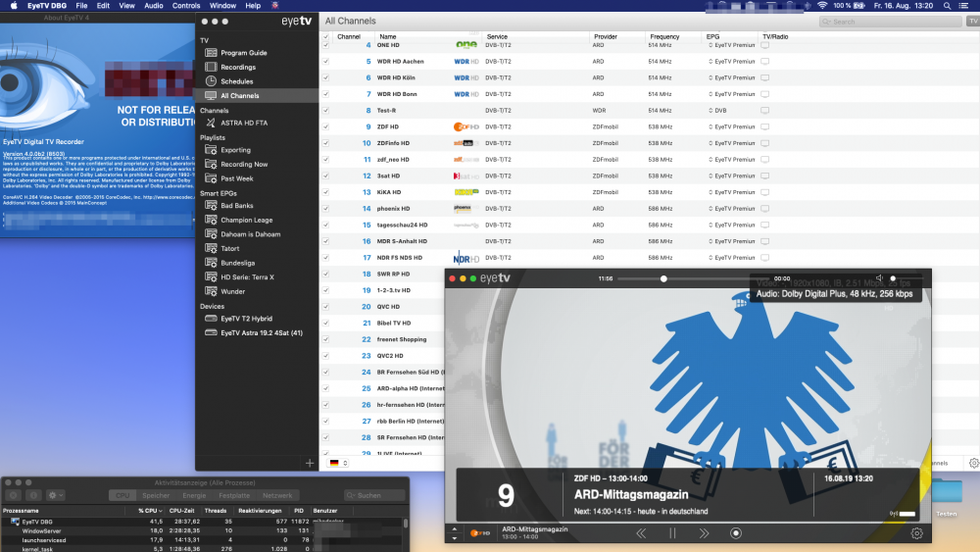Open the Wunder smart EPG
Image resolution: width=980 pixels, height=552 pixels.
click(232, 292)
